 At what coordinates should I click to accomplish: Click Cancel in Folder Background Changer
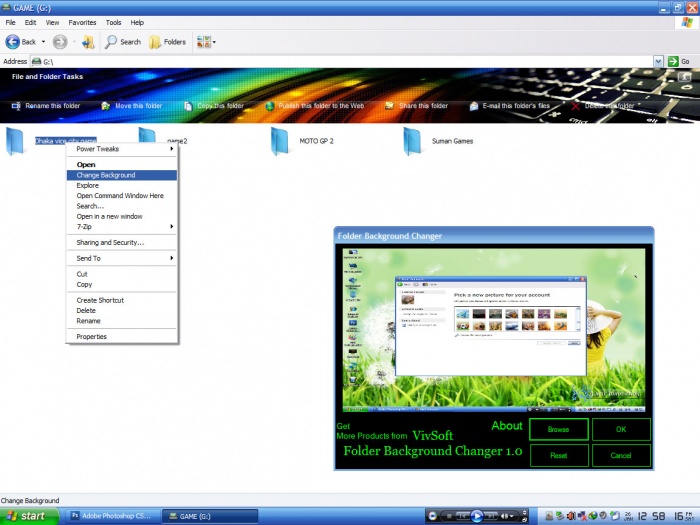(621, 455)
